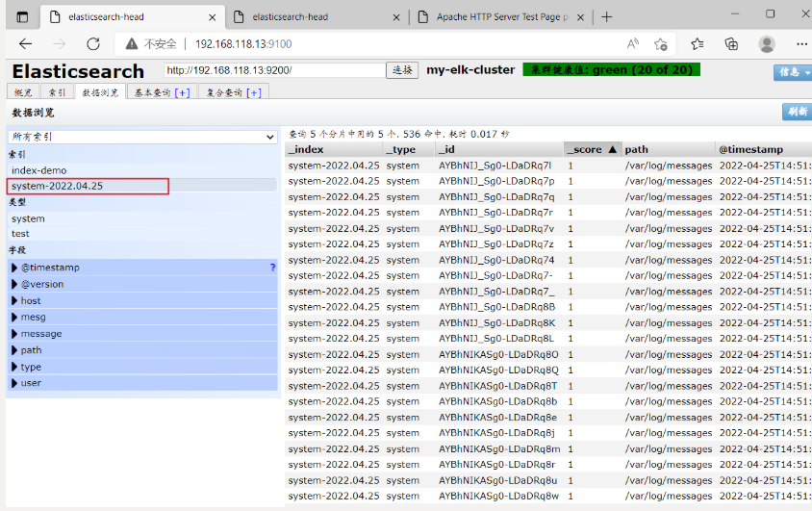
Task: Sort by the _id column header
Action: pos(499,149)
